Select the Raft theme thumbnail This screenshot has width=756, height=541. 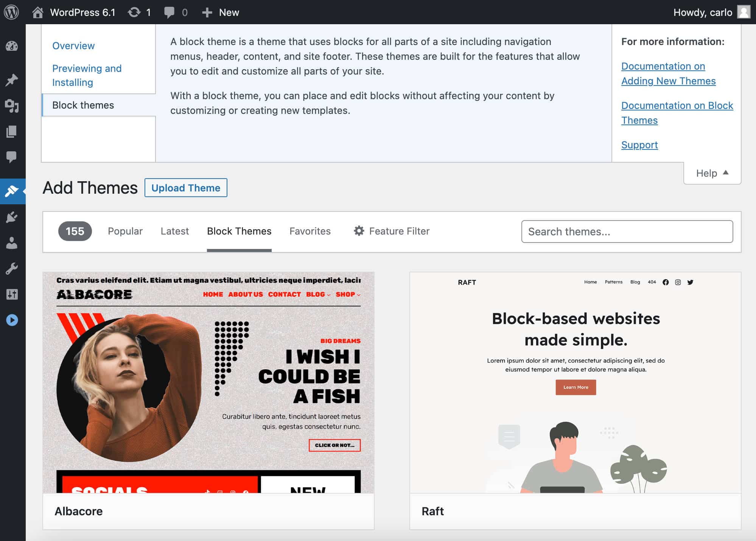tap(575, 382)
